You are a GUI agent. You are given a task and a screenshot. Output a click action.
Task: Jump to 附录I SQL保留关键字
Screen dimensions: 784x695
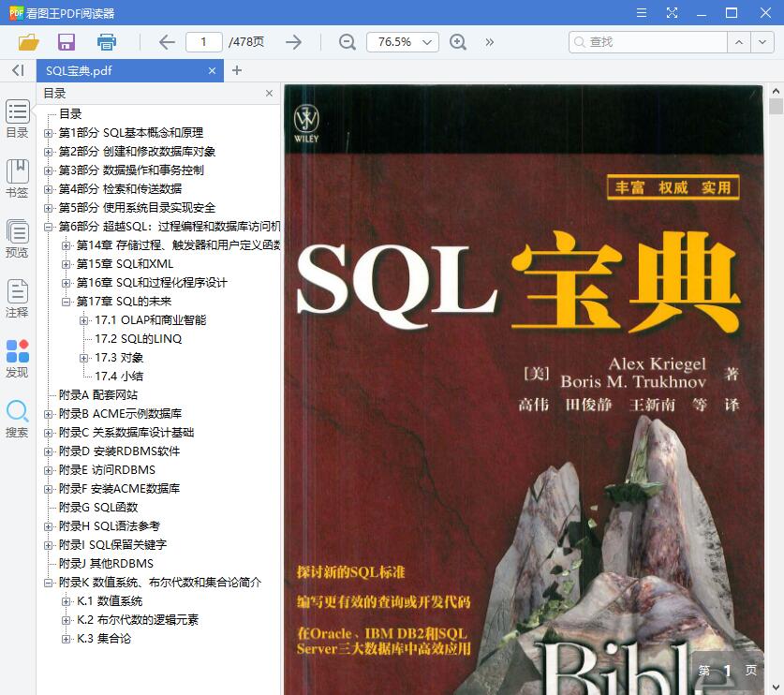(112, 545)
